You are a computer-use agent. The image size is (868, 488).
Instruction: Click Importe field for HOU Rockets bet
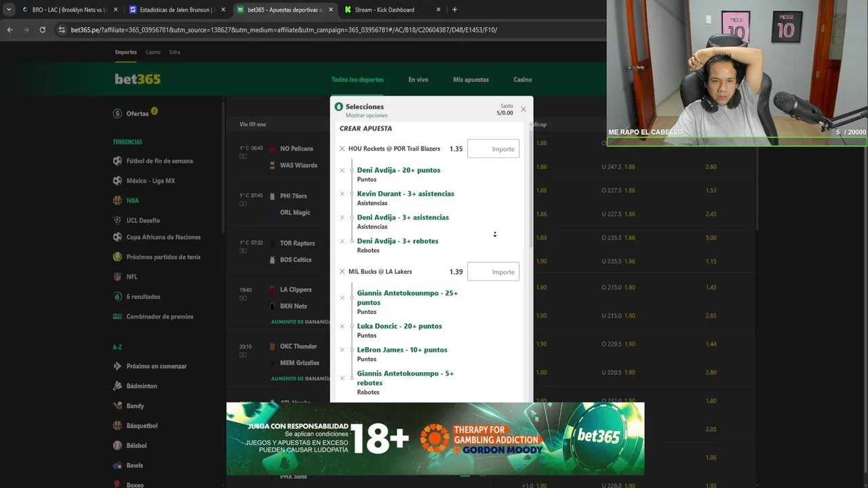[493, 149]
